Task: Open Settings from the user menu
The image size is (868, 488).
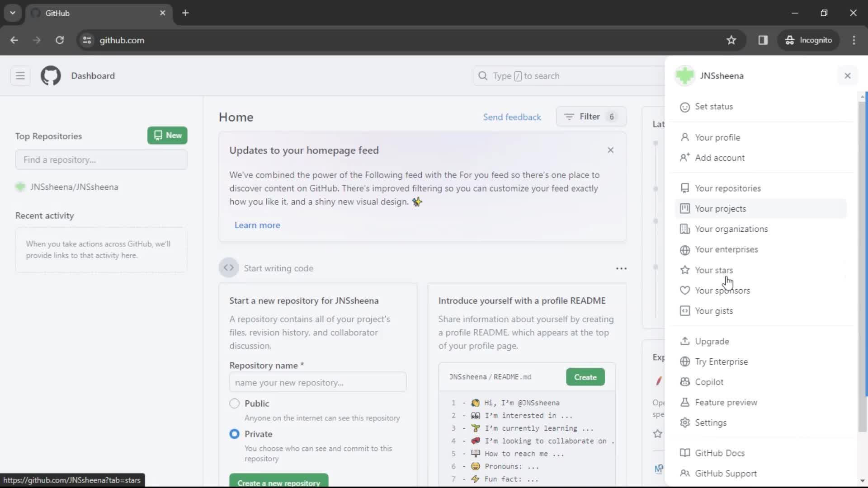Action: (761, 422)
